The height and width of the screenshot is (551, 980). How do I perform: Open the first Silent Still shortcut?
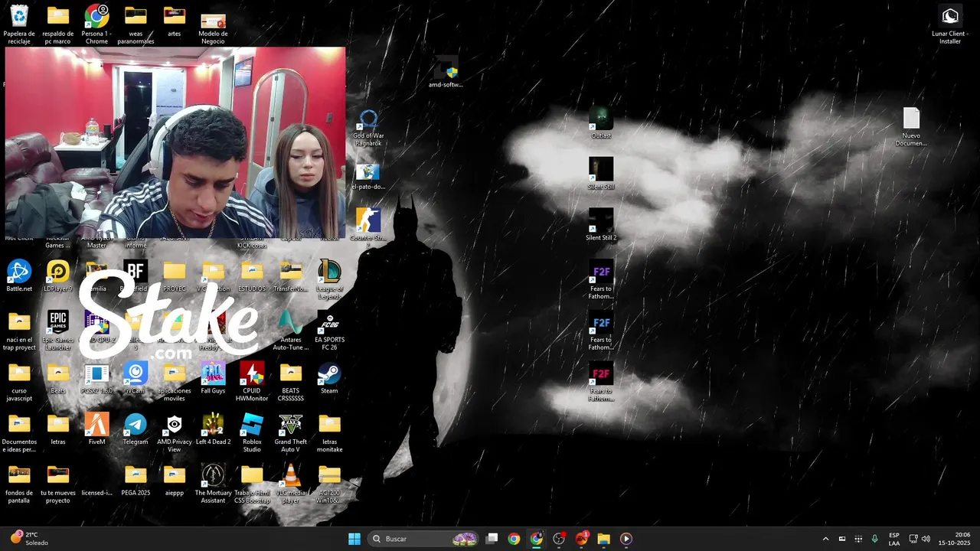tap(601, 173)
